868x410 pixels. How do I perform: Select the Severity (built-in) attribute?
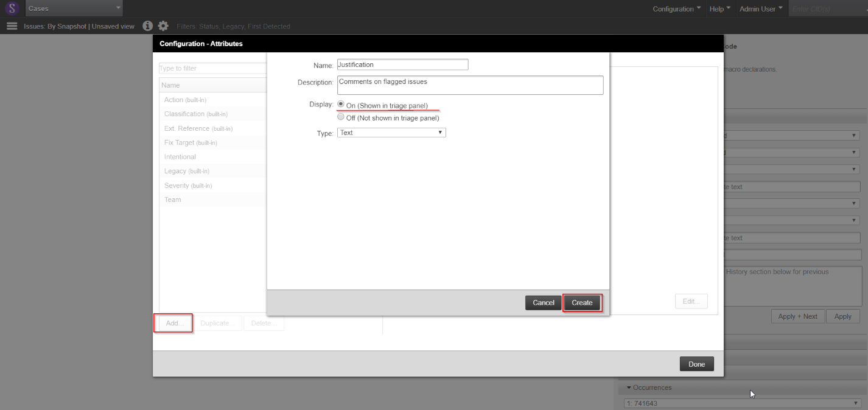213,185
